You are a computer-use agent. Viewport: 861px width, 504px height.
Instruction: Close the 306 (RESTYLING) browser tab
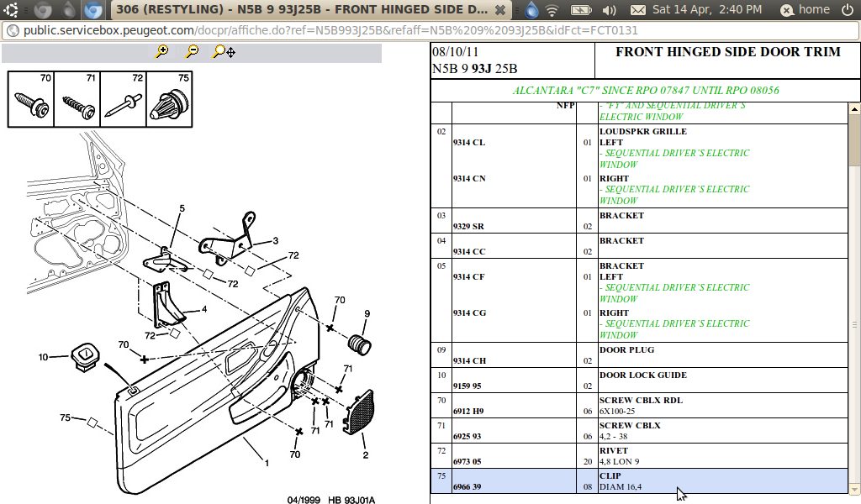499,10
